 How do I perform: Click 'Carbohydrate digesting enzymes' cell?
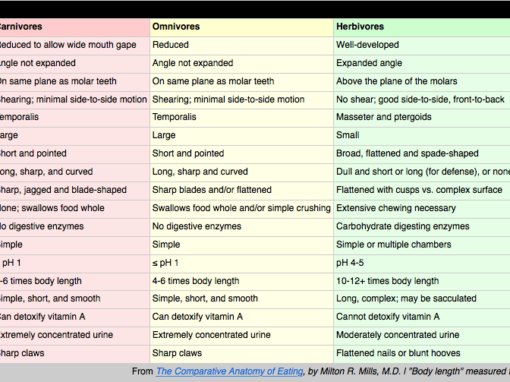pos(422,227)
